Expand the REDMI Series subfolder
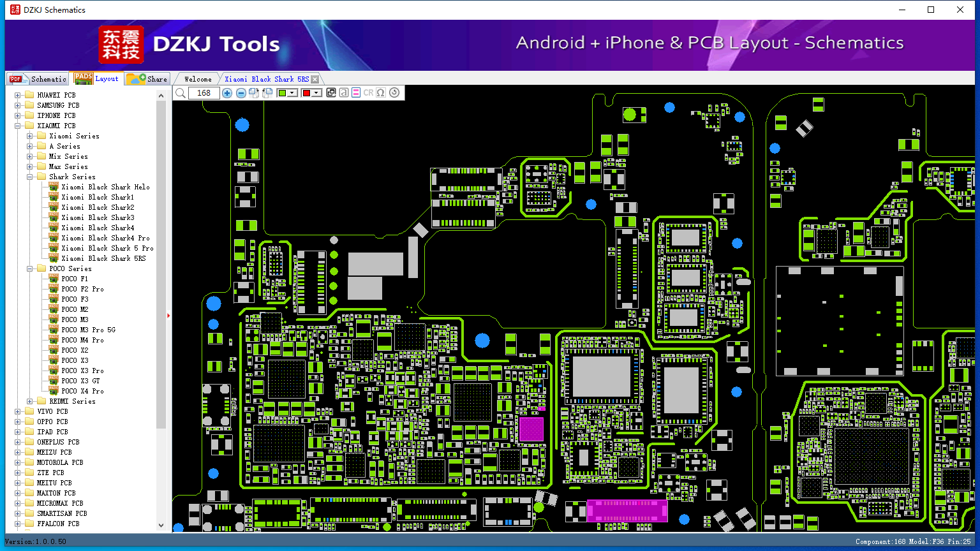 (29, 402)
